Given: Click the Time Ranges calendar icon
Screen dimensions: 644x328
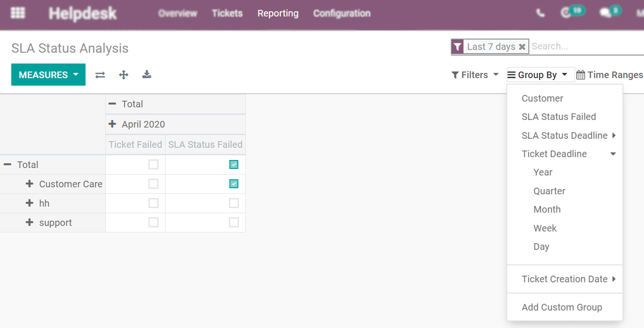Looking at the screenshot, I should point(581,74).
